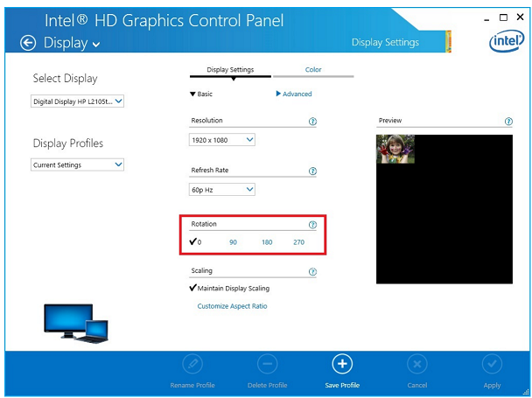
Task: Open the 60p Hz refresh rate dropdown
Action: coord(222,190)
